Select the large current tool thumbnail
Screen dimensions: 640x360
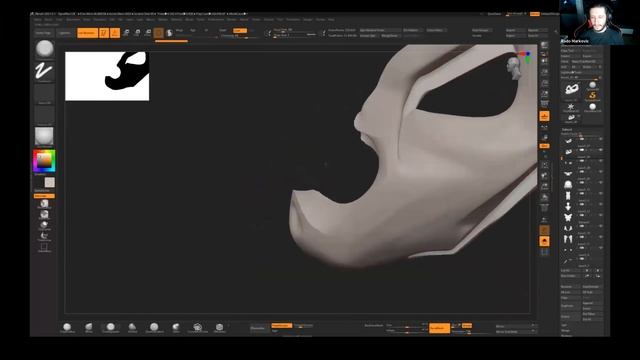[571, 89]
